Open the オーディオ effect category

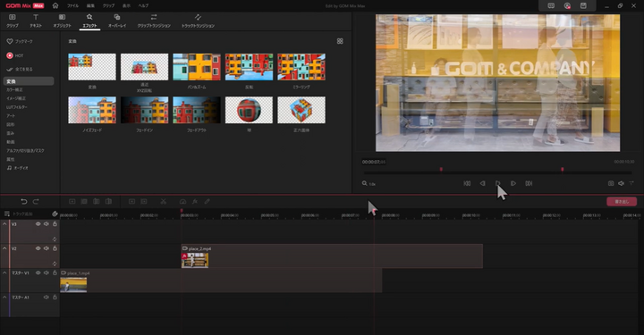17,168
